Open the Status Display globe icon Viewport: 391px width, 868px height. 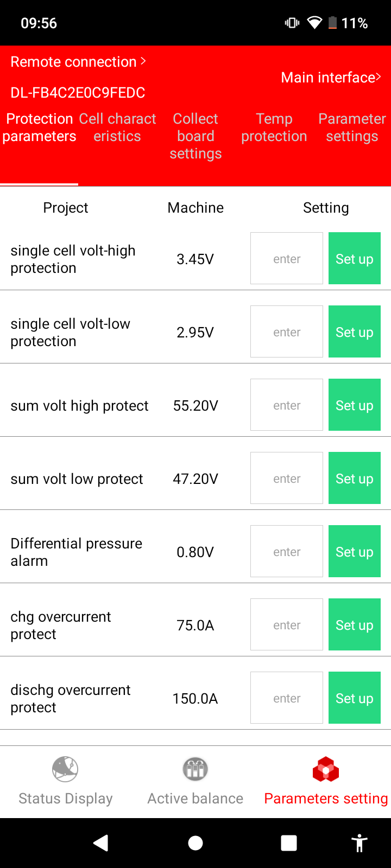point(65,769)
